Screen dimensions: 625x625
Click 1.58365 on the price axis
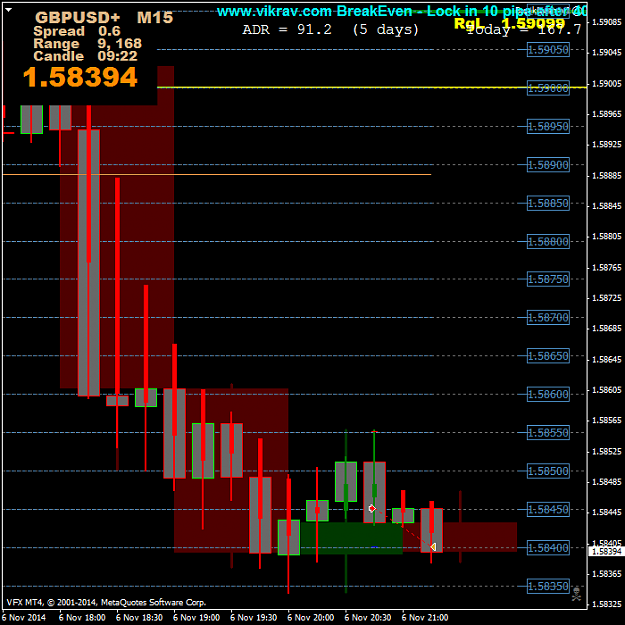click(606, 574)
